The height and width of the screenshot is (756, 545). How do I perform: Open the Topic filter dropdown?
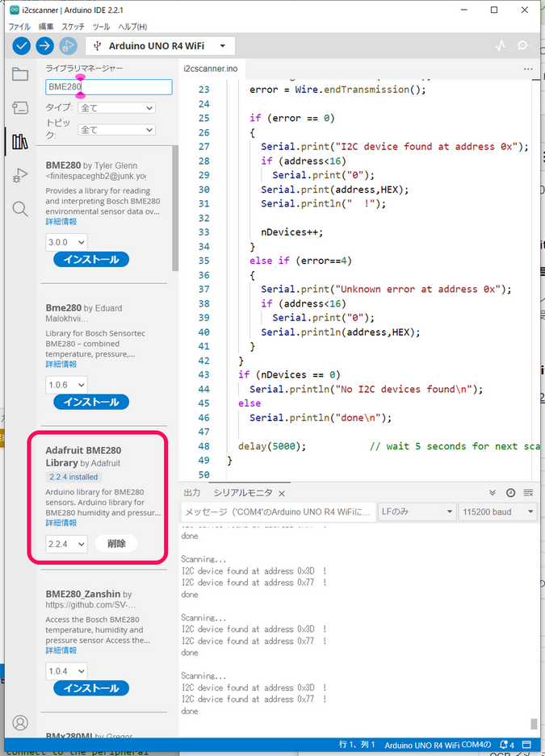click(117, 130)
